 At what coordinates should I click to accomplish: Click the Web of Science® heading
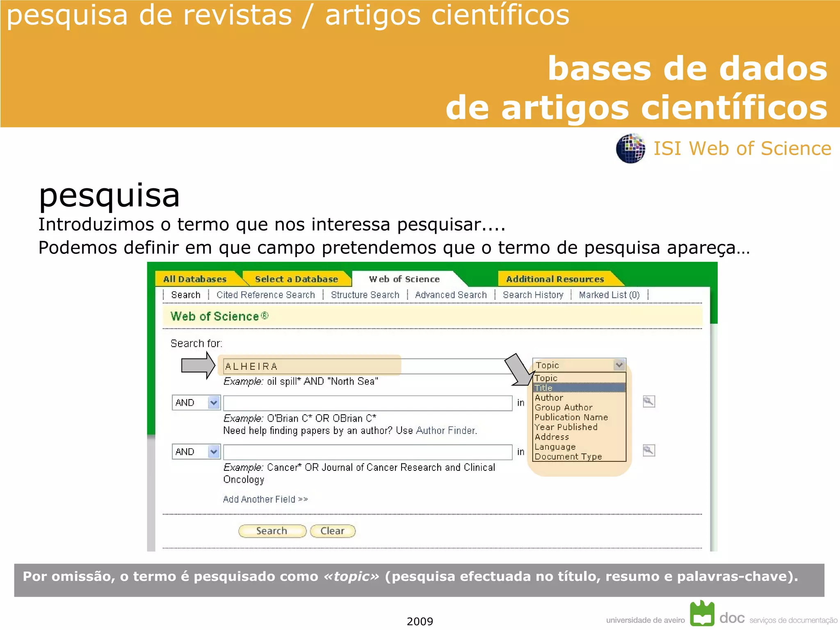tap(219, 316)
